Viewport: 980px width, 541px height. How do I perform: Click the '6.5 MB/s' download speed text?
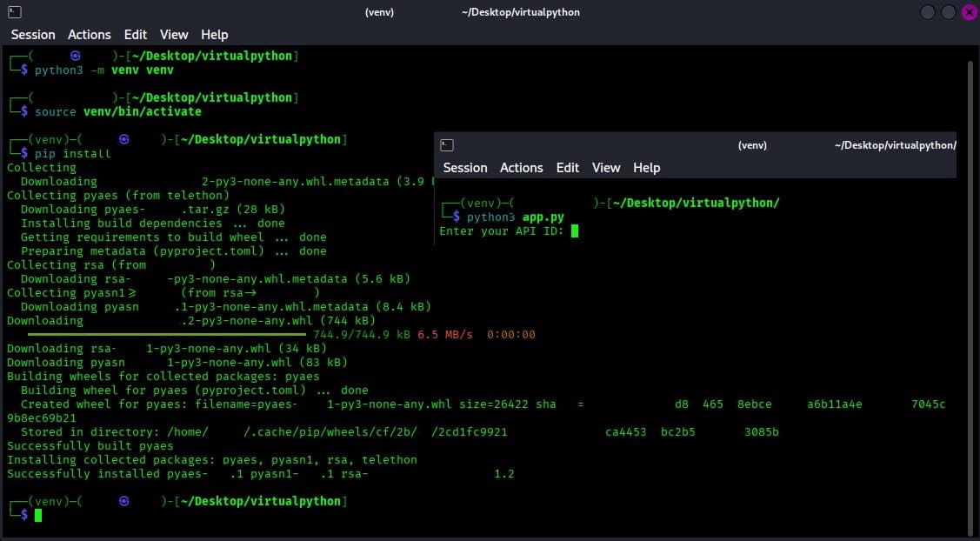pos(445,335)
